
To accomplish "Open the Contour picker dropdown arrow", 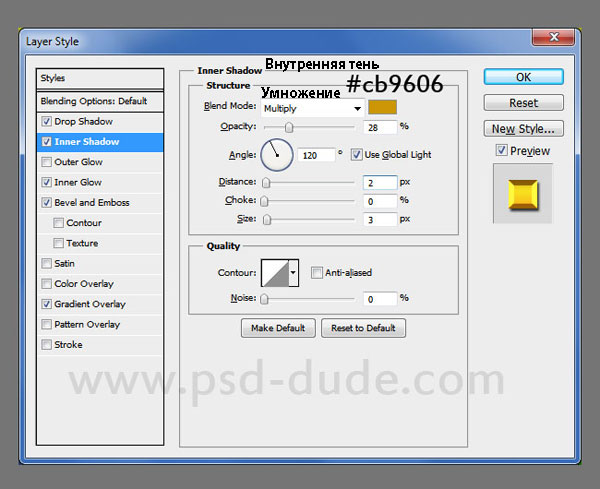I will click(293, 273).
